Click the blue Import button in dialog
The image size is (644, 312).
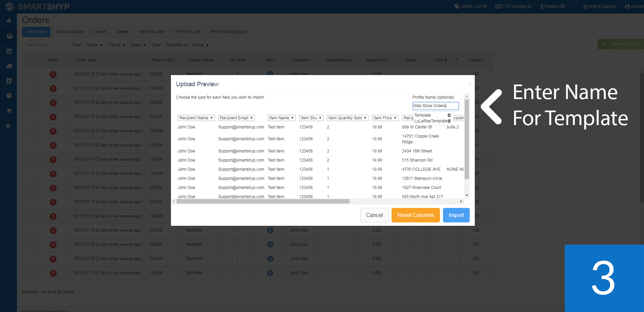click(456, 215)
